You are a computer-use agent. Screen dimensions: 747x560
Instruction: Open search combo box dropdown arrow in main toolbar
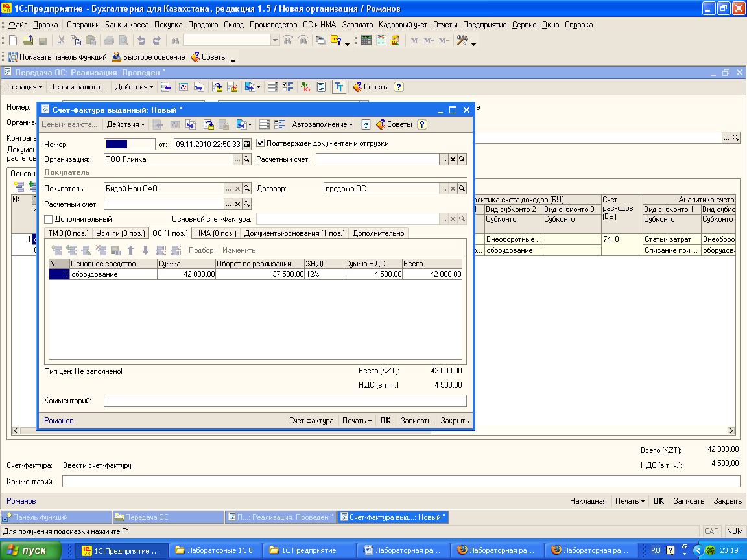tap(275, 40)
